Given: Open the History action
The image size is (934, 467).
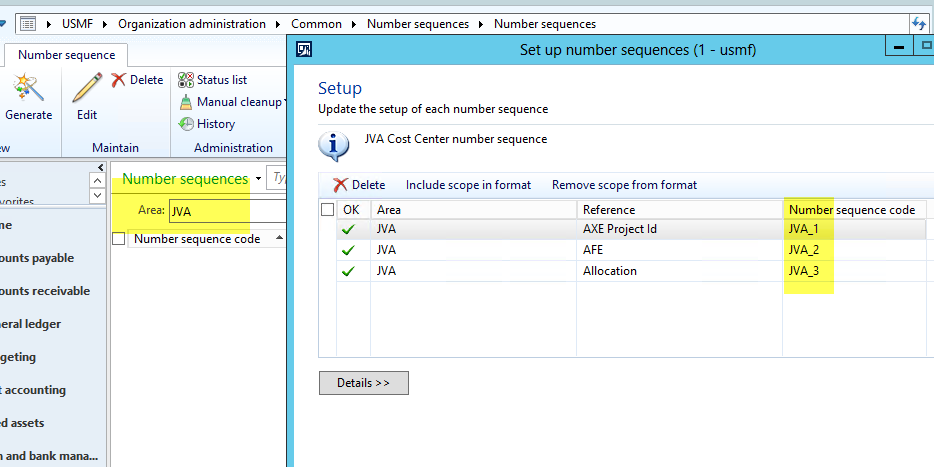Looking at the screenshot, I should [207, 124].
